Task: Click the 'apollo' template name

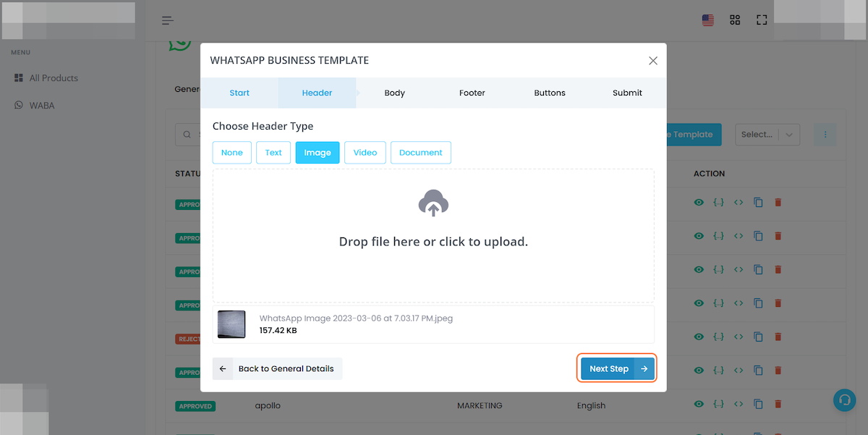Action: (x=268, y=405)
